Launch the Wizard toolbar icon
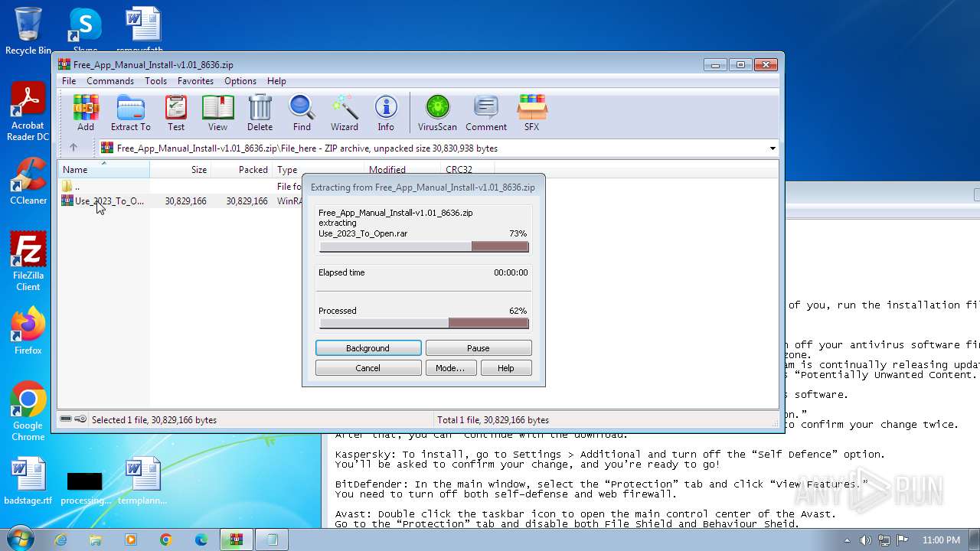Screen dimensions: 980x551 345,112
